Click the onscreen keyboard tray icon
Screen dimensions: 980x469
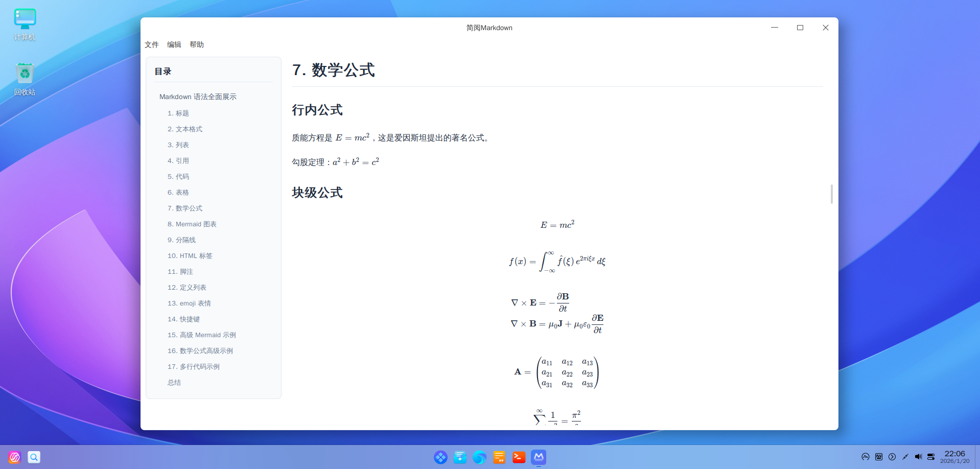click(879, 457)
